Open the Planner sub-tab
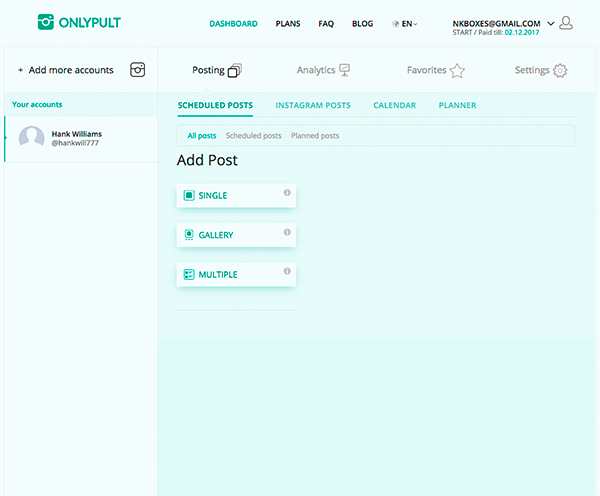 click(x=457, y=105)
